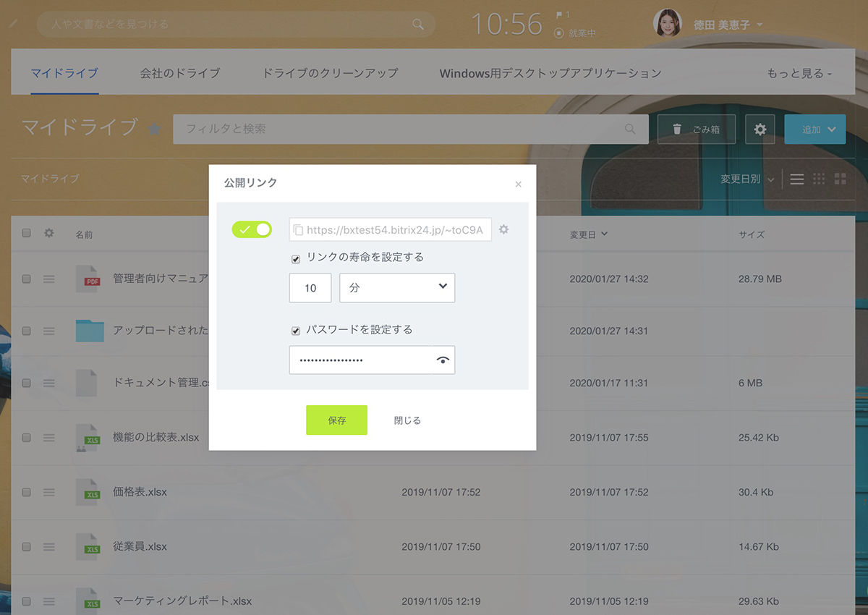Check the 機能の比較表.xlsx row checkbox
The image size is (868, 615).
[x=27, y=438]
